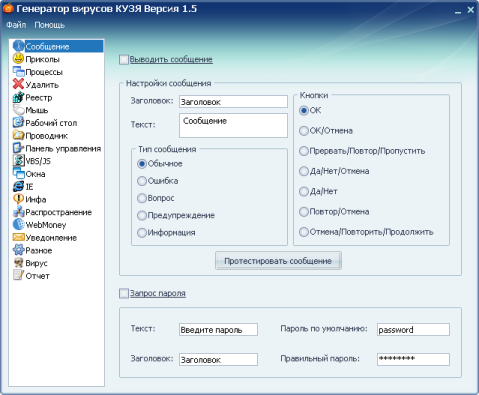Image resolution: width=479 pixels, height=395 pixels.
Task: Choose the Вопрос message type
Action: click(x=142, y=198)
